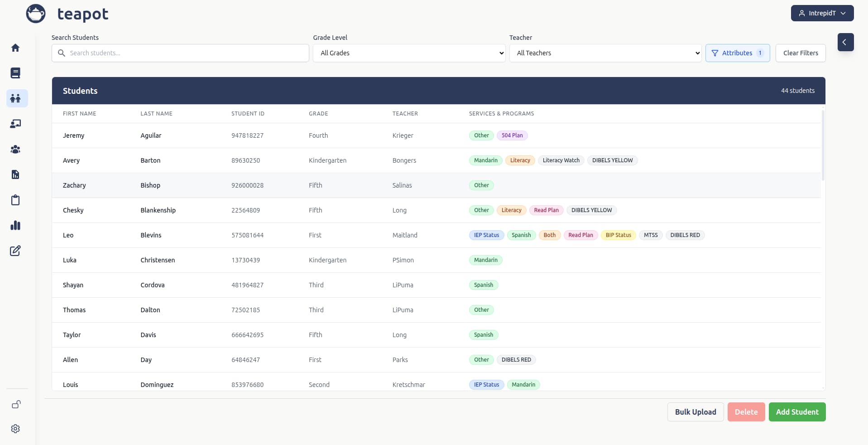Viewport: 868px width, 445px height.
Task: Click the Search students input field
Action: tap(180, 53)
